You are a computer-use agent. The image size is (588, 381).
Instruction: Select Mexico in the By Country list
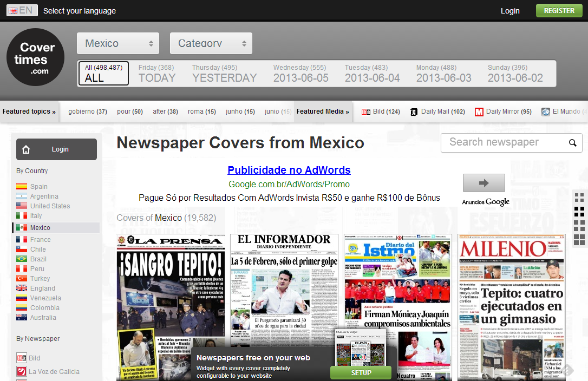click(56, 228)
